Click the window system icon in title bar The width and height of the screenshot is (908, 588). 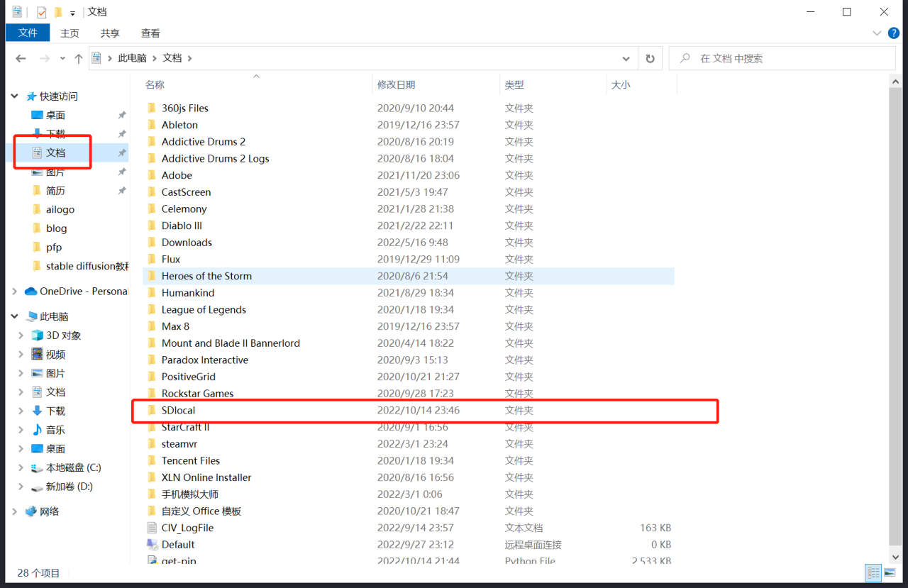(x=17, y=11)
